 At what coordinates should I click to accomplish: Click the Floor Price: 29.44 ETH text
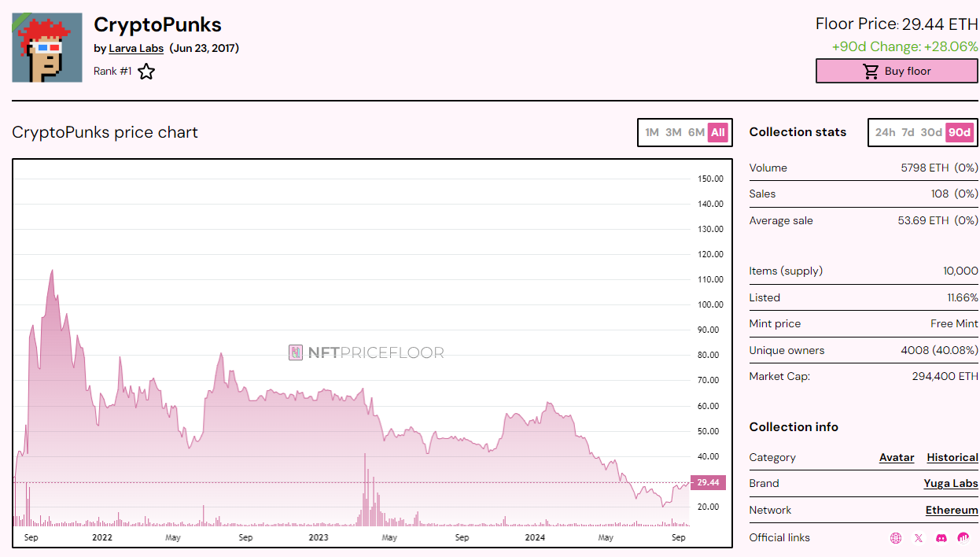click(x=897, y=24)
